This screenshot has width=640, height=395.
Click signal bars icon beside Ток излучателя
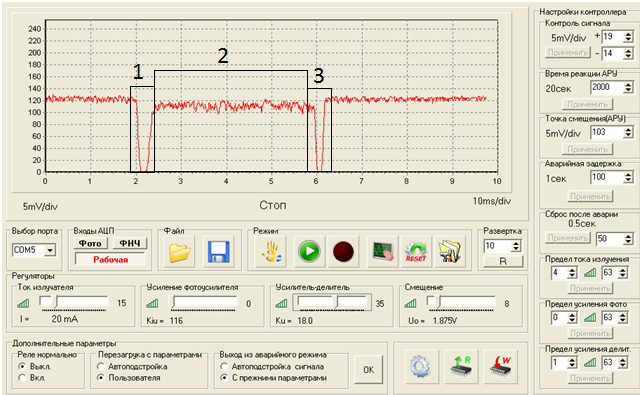tap(24, 303)
